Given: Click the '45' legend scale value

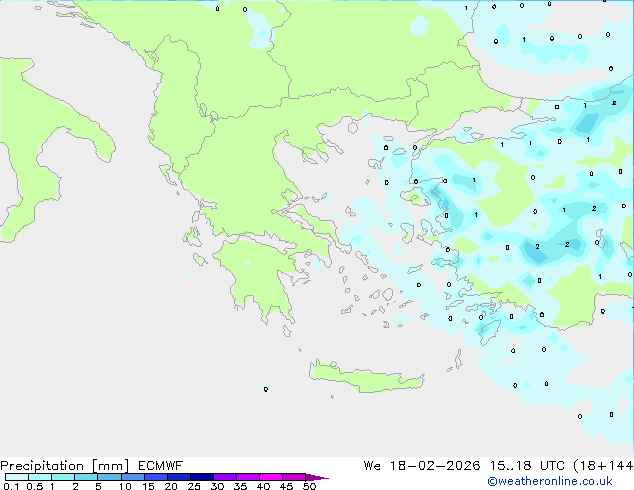Looking at the screenshot, I should click(x=286, y=486).
